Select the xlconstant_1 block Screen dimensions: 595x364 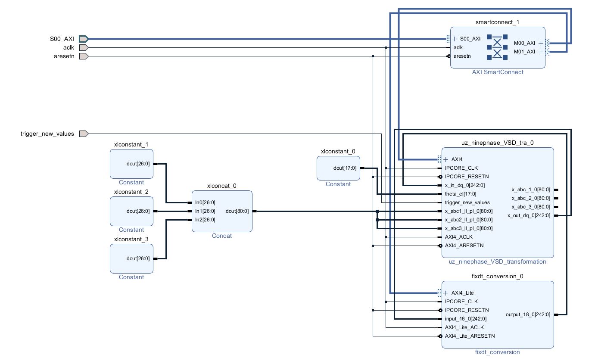point(131,164)
